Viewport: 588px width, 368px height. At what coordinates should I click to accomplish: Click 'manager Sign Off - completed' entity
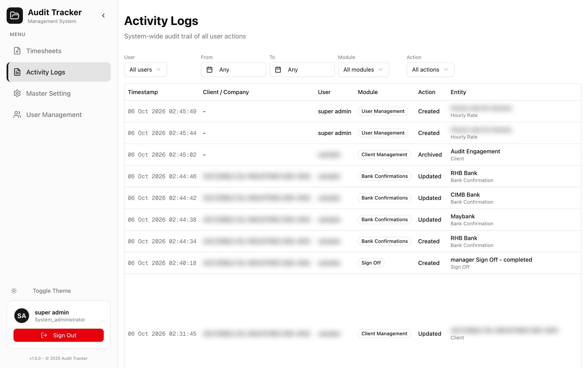(491, 260)
